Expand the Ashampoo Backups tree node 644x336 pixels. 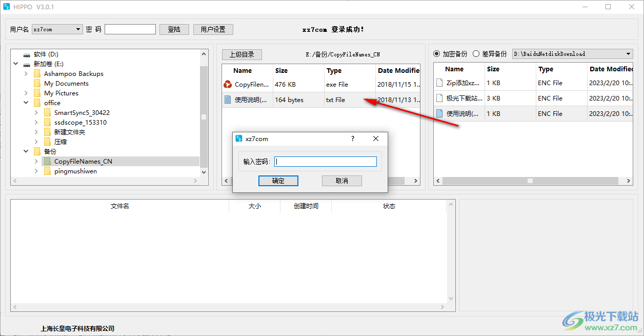(x=26, y=74)
